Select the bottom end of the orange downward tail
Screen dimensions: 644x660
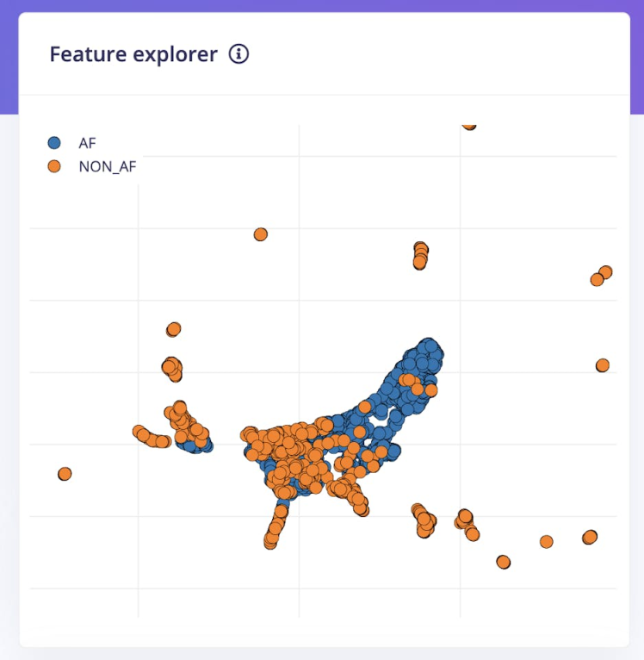[x=271, y=543]
